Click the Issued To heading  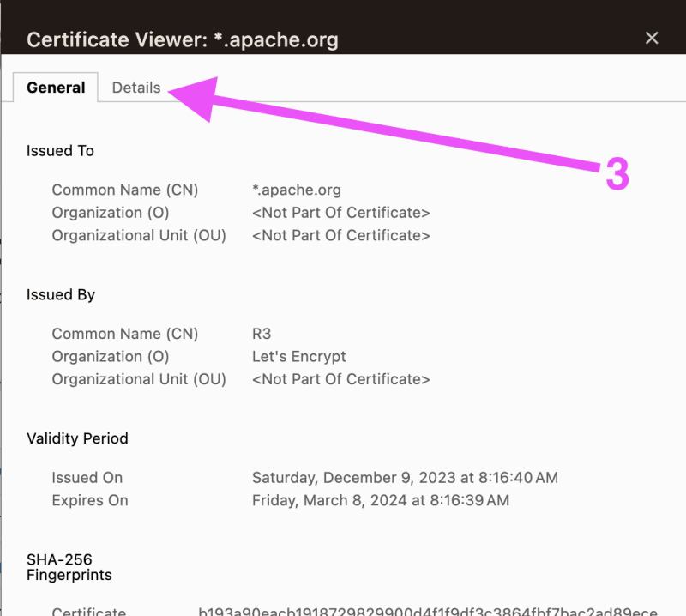tap(60, 151)
